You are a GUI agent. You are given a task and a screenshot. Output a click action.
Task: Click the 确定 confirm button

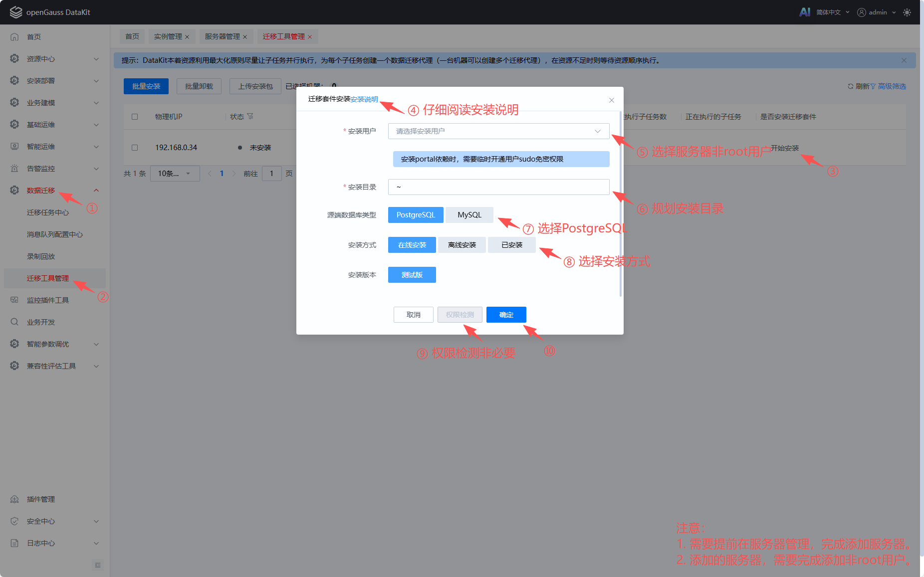coord(506,315)
